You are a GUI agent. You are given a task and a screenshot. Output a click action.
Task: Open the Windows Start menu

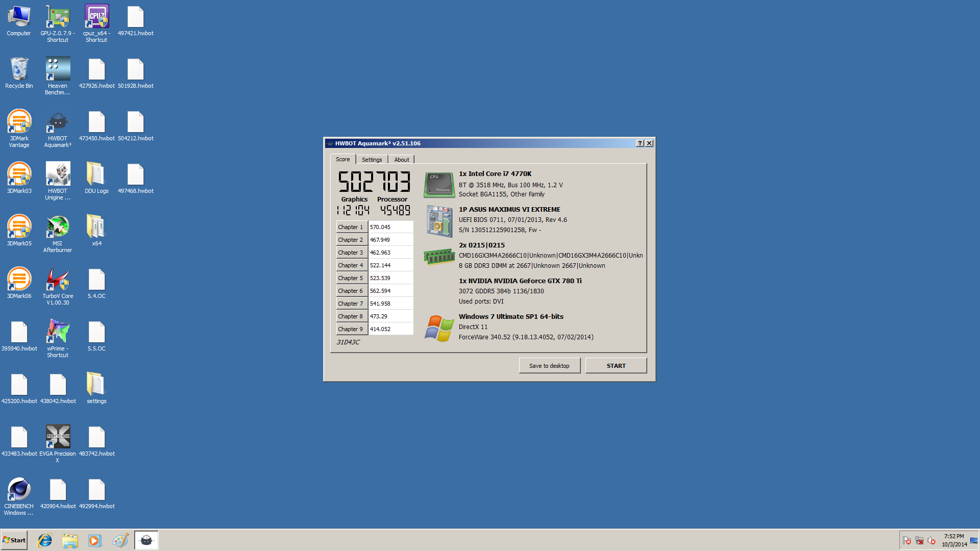14,540
